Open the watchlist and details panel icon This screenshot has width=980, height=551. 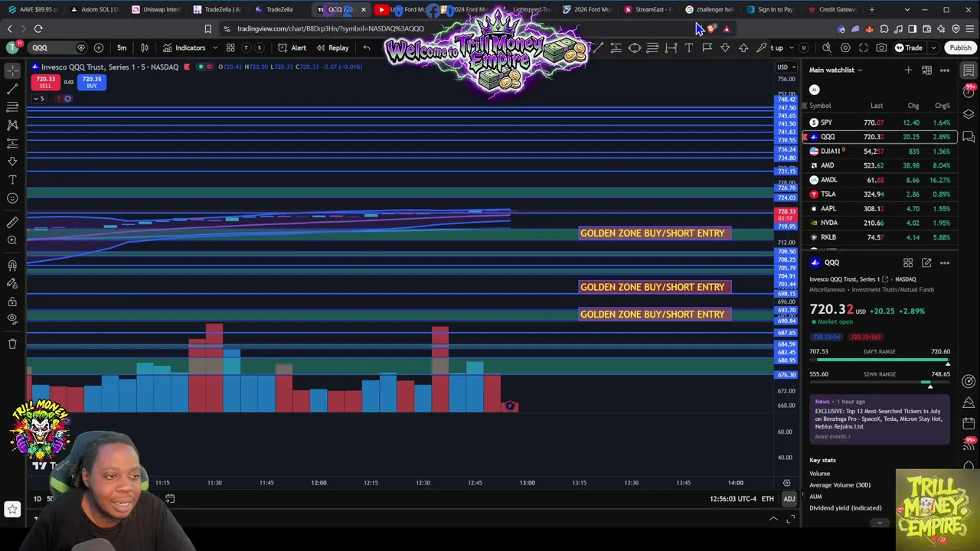click(969, 70)
